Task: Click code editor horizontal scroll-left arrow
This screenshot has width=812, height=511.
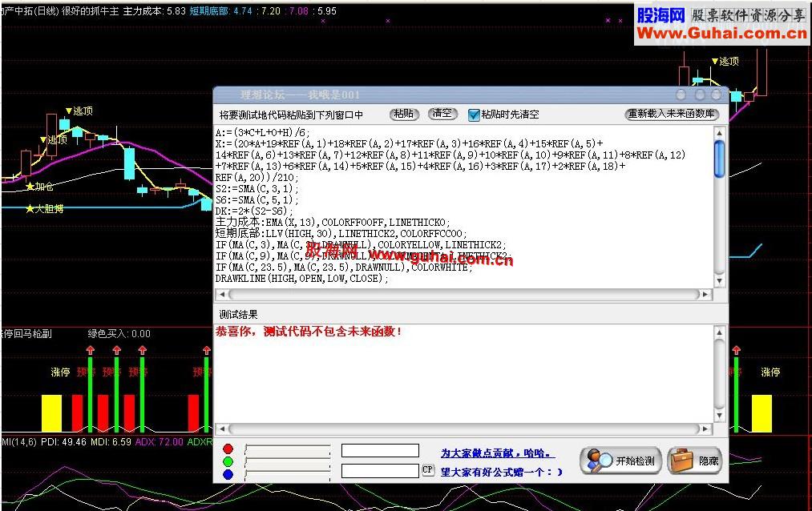Action: [222, 294]
